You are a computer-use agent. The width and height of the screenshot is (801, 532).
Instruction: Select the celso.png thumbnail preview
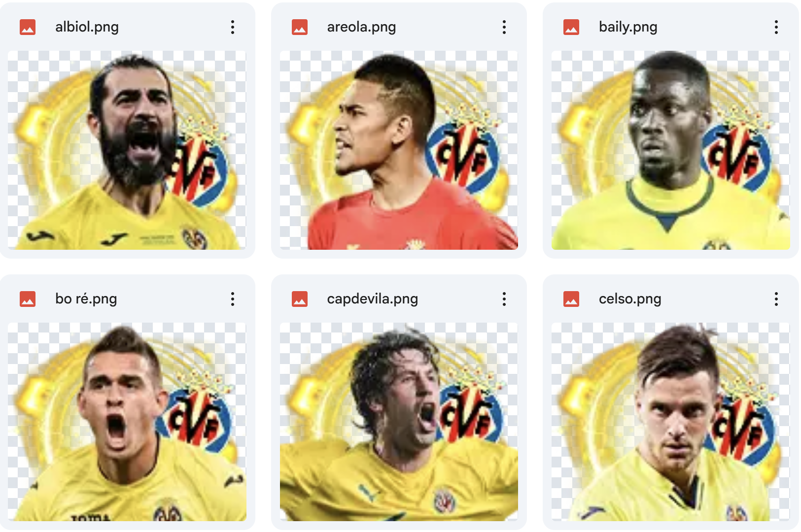[x=671, y=422]
